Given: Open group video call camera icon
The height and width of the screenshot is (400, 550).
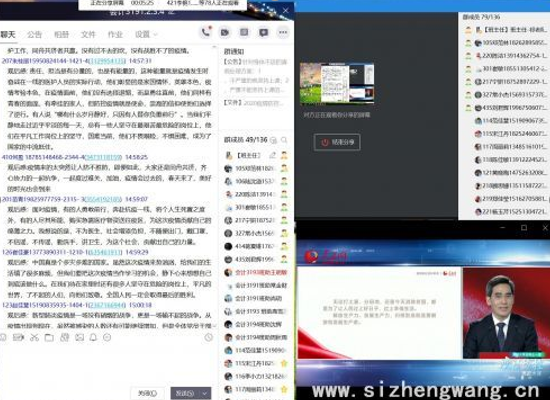Looking at the screenshot, I should [225, 32].
